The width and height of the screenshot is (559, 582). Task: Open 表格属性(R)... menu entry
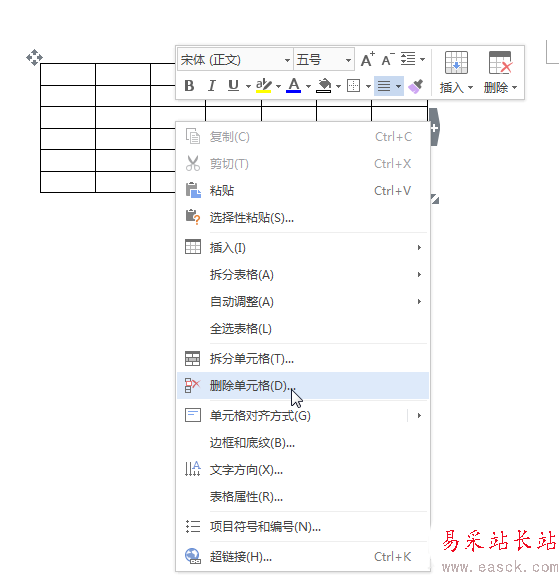tap(303, 497)
